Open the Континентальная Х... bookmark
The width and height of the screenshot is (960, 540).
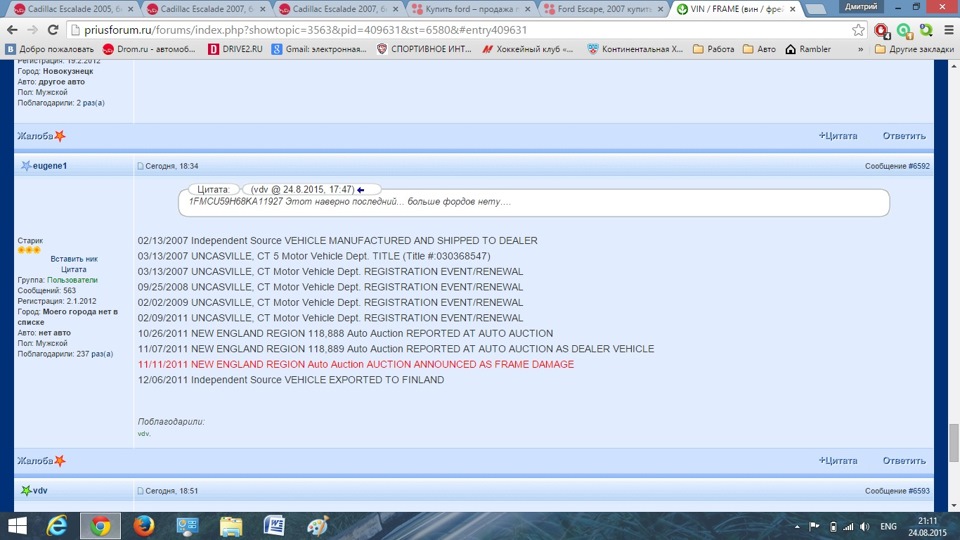tap(635, 49)
